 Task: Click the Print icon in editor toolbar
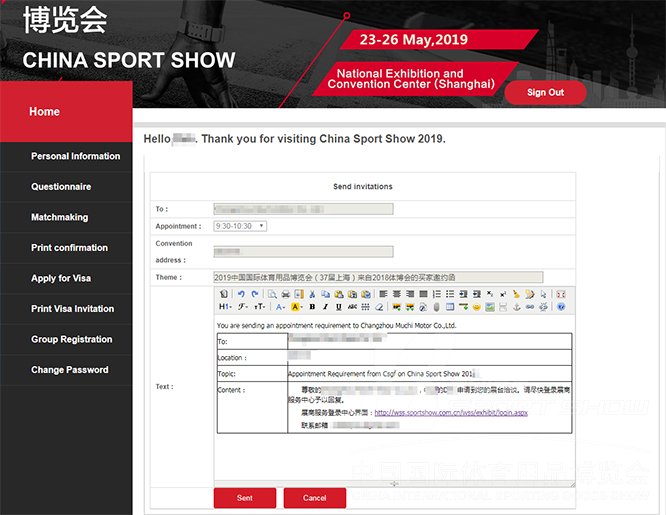point(286,294)
